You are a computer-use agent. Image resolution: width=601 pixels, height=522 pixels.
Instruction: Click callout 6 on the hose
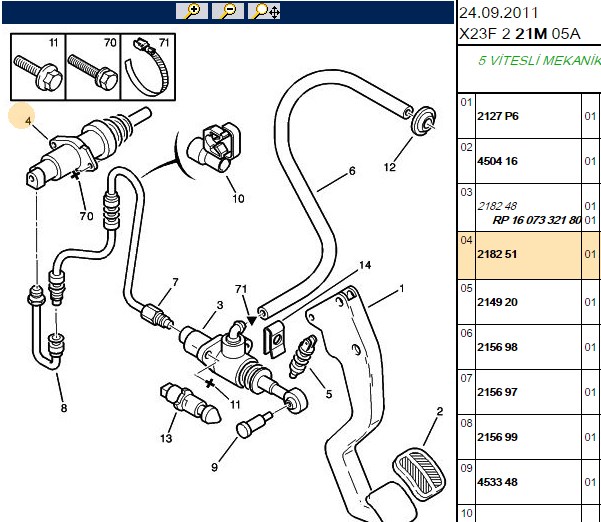pyautogui.click(x=352, y=171)
